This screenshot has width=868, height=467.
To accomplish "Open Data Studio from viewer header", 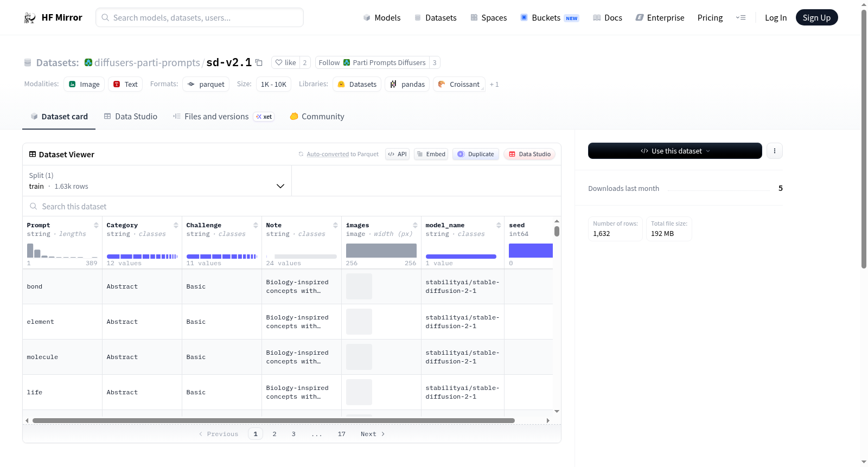I will pos(529,154).
